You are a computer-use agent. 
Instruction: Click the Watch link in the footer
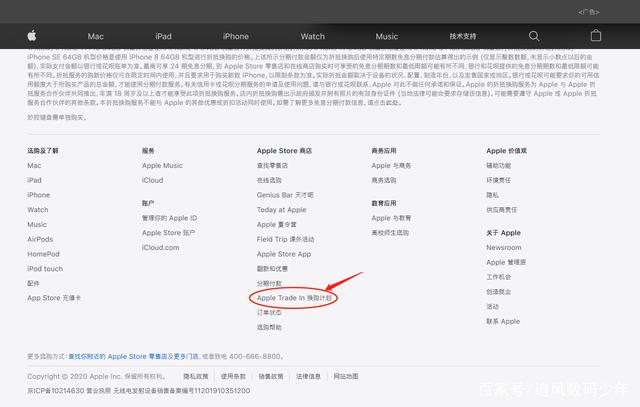pos(38,209)
